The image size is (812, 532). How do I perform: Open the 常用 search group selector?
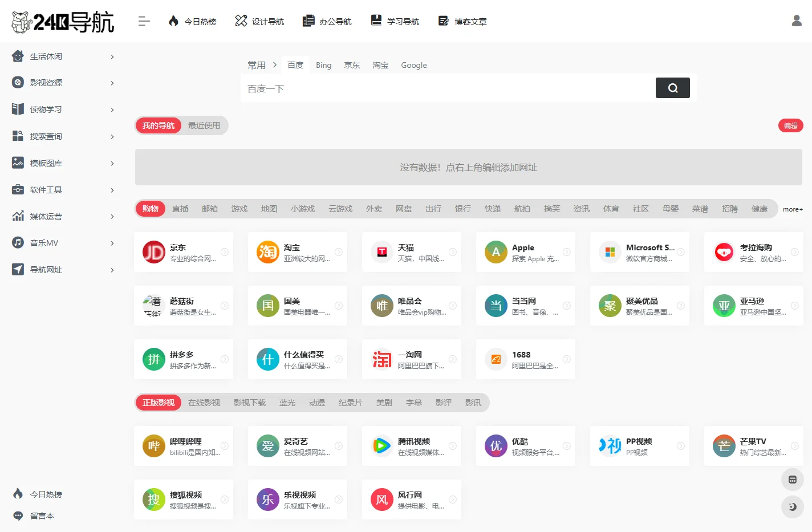point(262,65)
